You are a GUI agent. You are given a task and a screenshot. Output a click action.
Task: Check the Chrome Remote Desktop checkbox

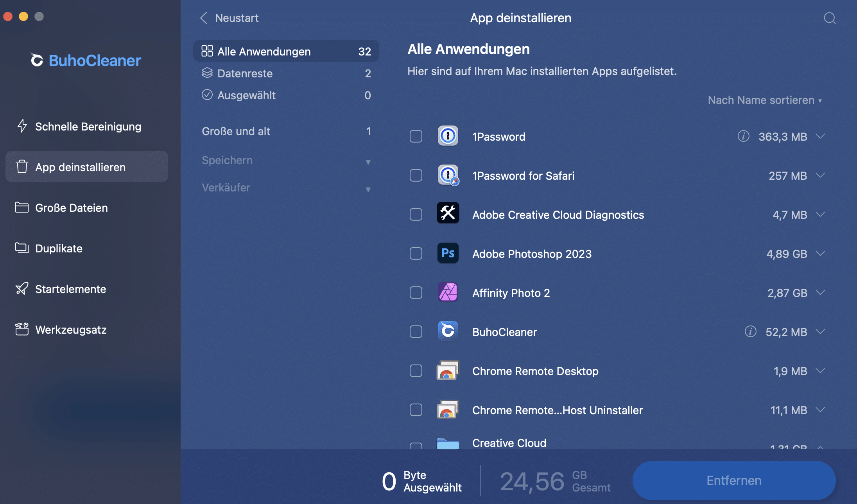[x=416, y=371]
